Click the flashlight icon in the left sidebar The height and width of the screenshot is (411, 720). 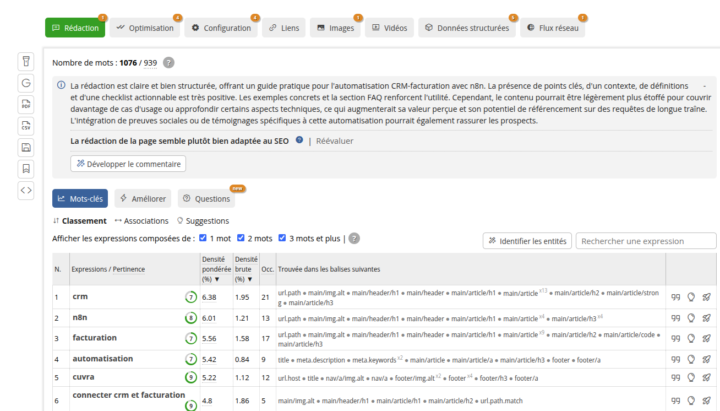pyautogui.click(x=26, y=61)
